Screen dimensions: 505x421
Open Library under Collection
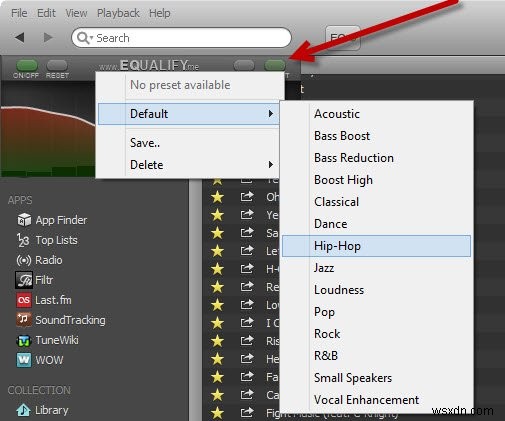coord(42,410)
